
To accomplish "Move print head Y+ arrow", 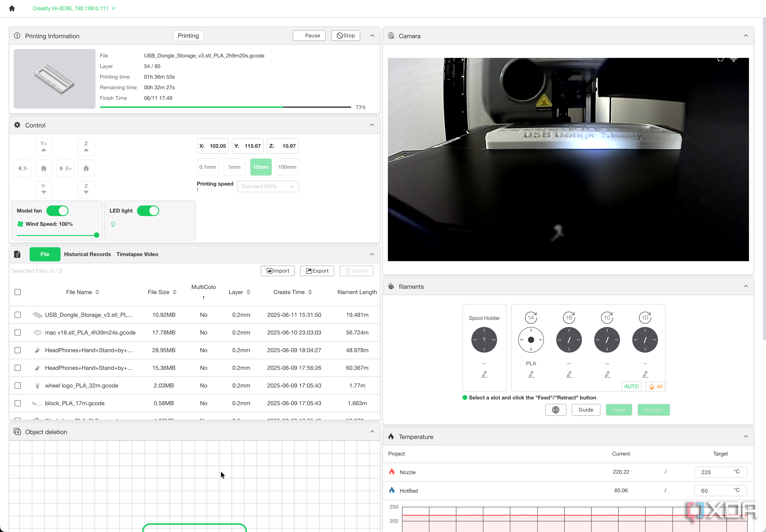I will 44,147.
